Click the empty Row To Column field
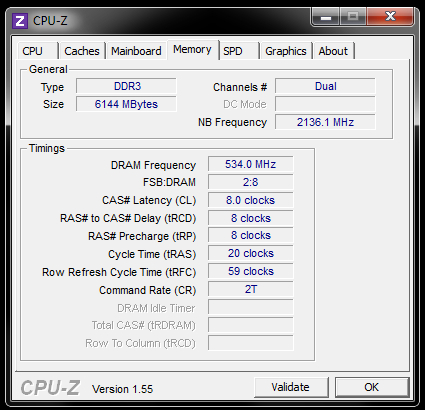The image size is (425, 410). click(x=251, y=343)
